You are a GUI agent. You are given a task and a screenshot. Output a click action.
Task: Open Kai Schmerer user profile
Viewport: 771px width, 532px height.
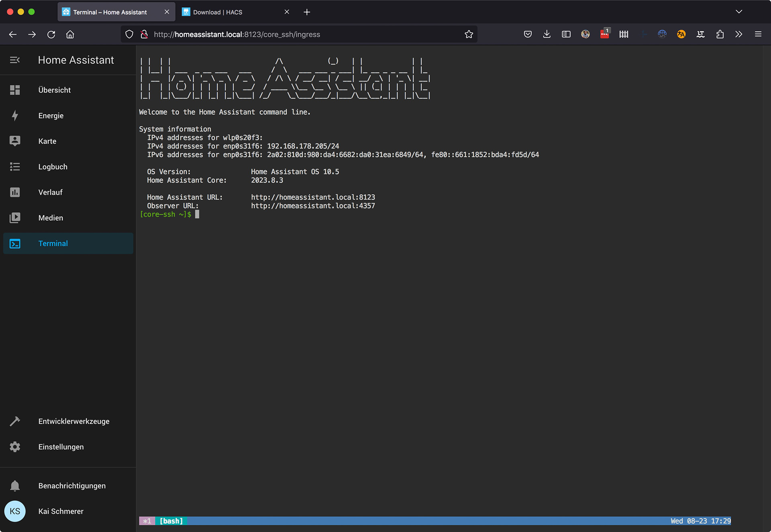pos(61,511)
